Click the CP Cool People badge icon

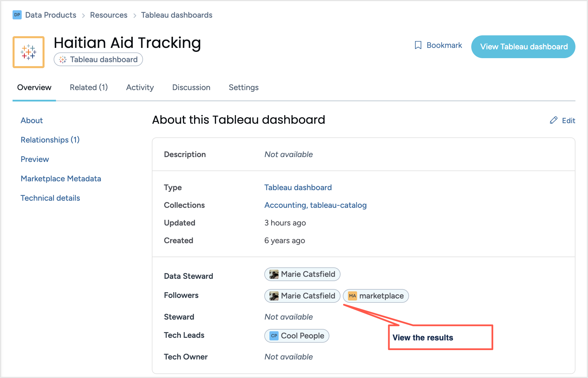click(x=274, y=336)
